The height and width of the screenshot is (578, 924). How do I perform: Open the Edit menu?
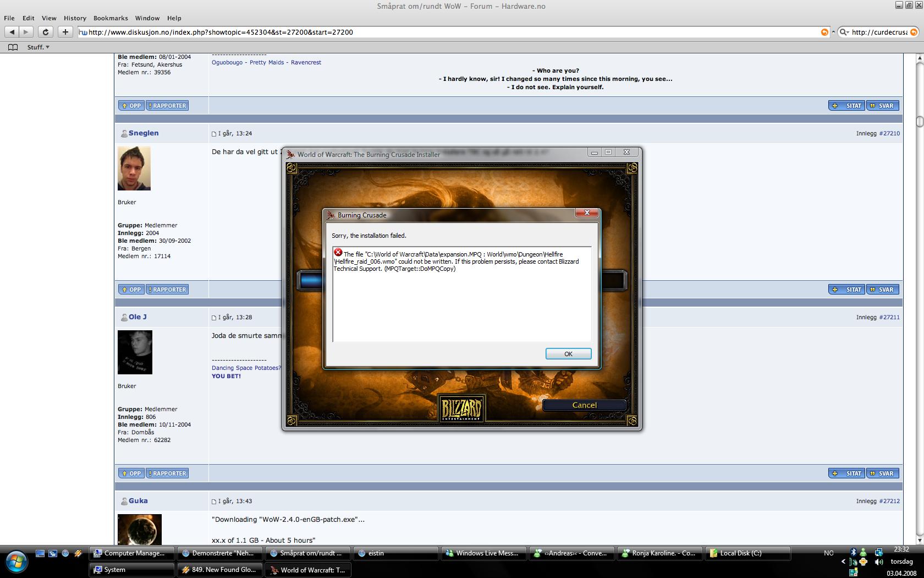tap(29, 18)
